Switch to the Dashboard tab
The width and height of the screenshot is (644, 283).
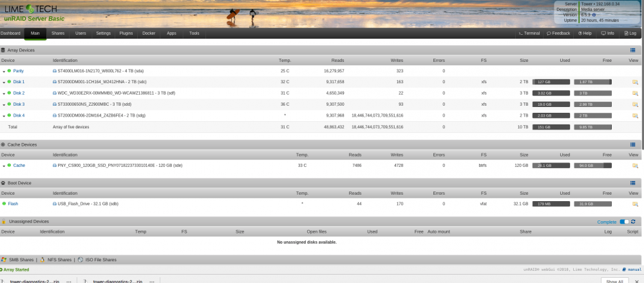click(x=10, y=34)
